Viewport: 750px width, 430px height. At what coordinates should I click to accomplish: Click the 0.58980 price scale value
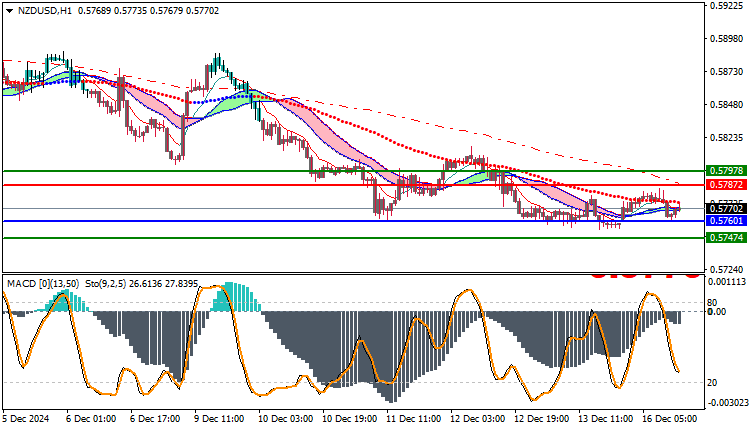click(x=727, y=39)
